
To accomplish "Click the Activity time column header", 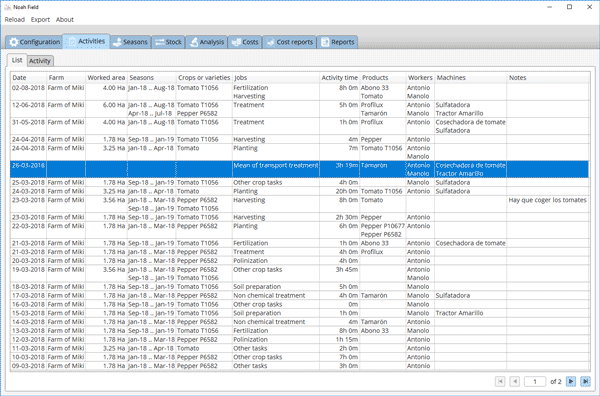I will pos(339,78).
